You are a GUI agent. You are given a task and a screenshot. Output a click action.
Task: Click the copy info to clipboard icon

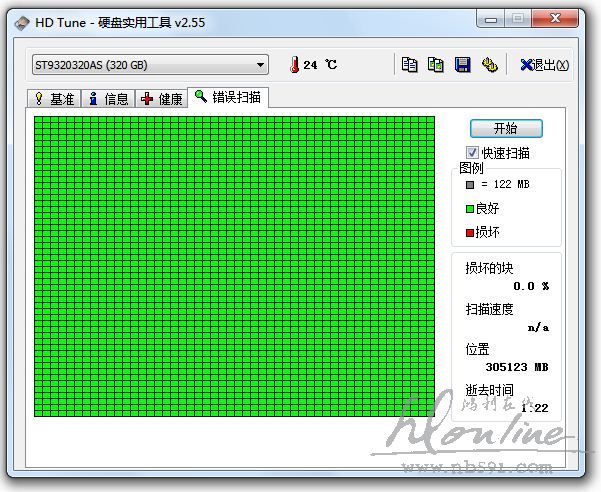pyautogui.click(x=409, y=64)
